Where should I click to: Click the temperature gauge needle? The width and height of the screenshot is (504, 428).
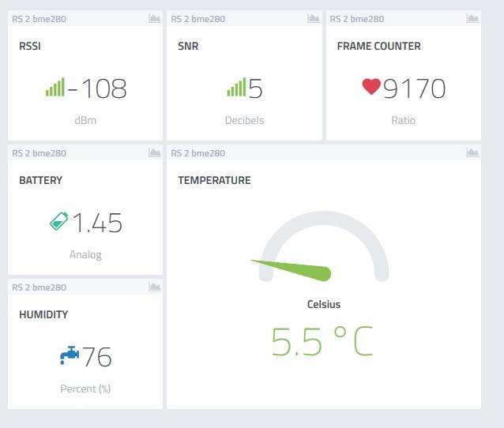coord(292,268)
